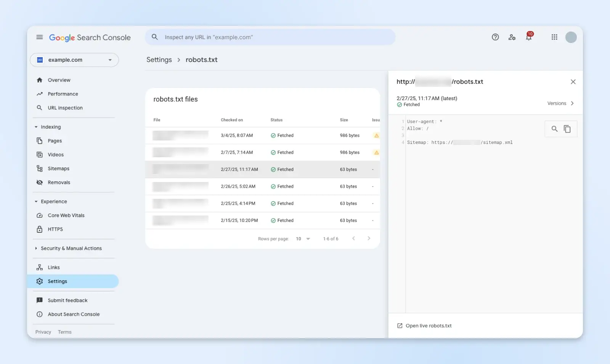Open notifications bell with 10 badge
This screenshot has width=610, height=364.
coord(529,37)
